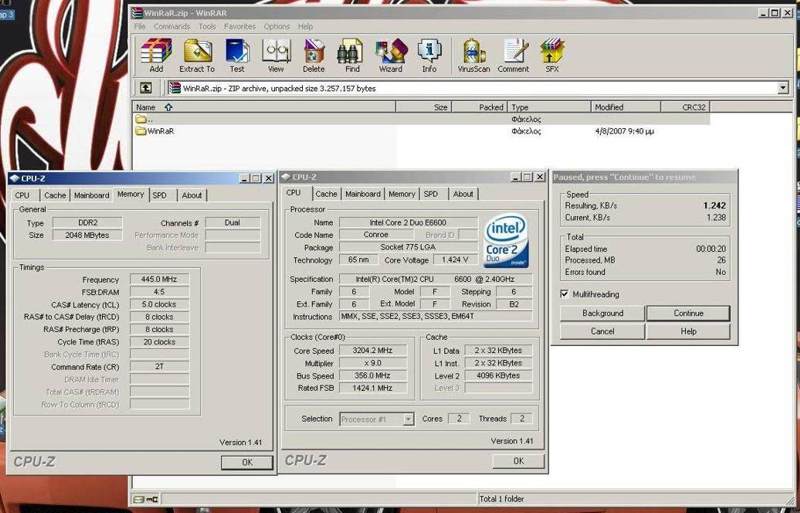Toggle the Multithreading checkbox
The width and height of the screenshot is (800, 513).
point(564,294)
